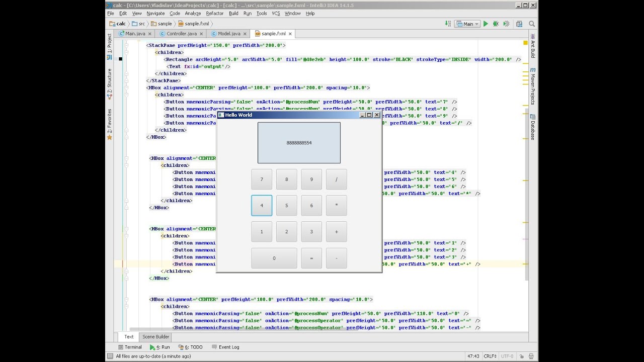644x362 pixels.
Task: Close the Main.java editor tab
Action: [150, 34]
